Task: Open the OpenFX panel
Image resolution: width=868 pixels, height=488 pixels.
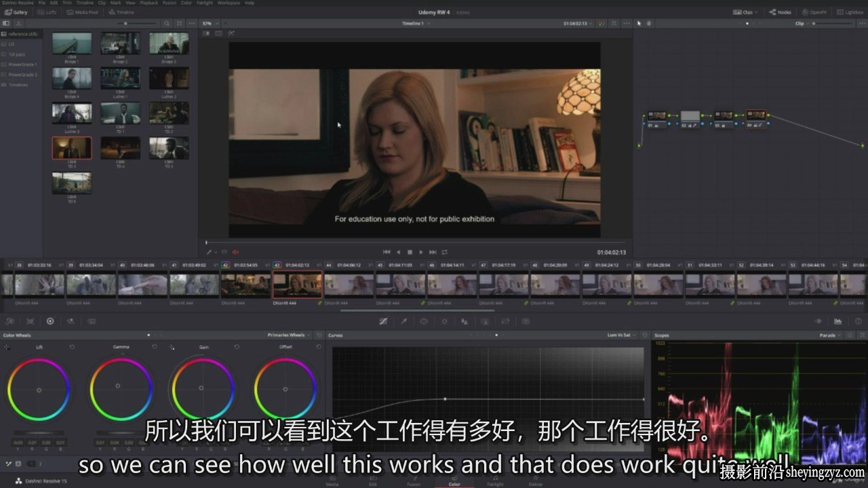Action: pos(814,12)
